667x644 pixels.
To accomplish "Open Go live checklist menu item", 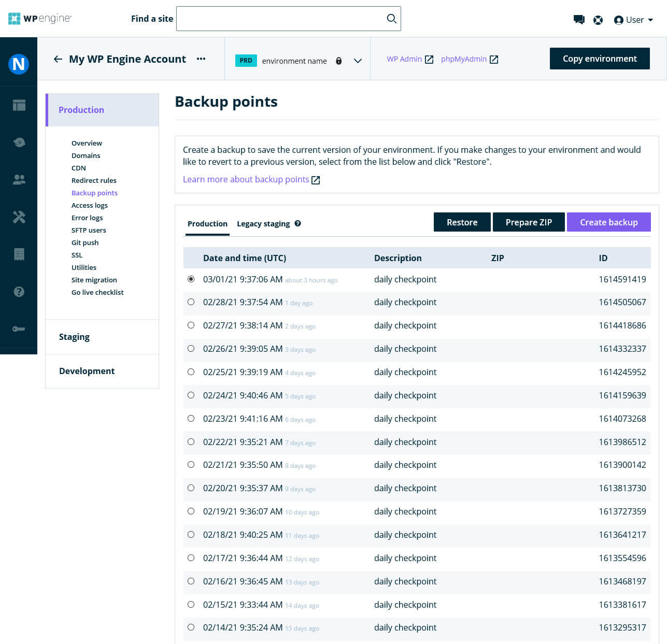I will (97, 292).
